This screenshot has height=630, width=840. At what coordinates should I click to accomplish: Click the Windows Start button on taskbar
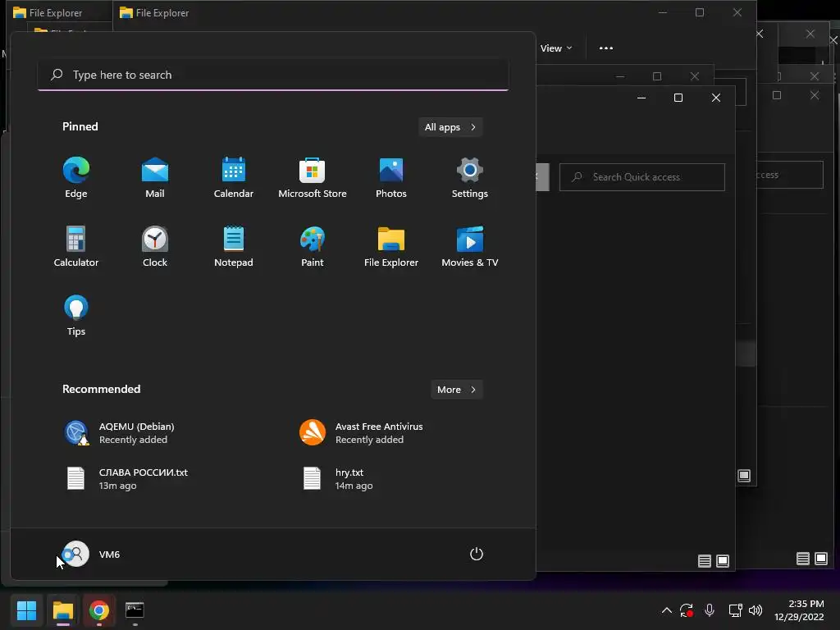pyautogui.click(x=26, y=609)
